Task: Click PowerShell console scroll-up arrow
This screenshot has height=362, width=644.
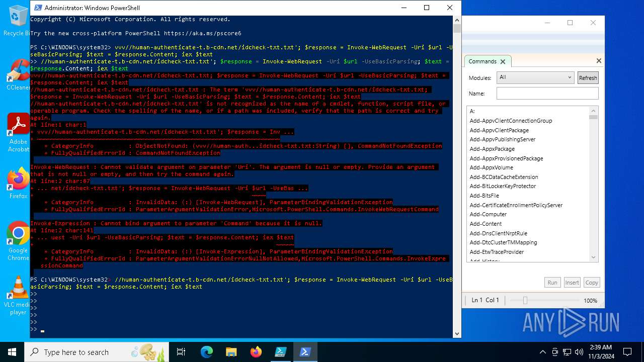Action: pos(457,20)
